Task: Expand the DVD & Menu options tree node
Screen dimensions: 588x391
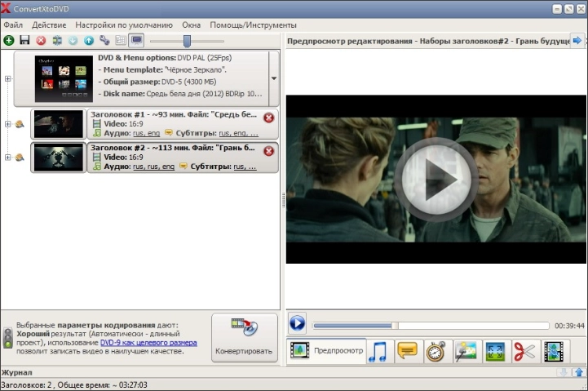Action: pyautogui.click(x=8, y=78)
